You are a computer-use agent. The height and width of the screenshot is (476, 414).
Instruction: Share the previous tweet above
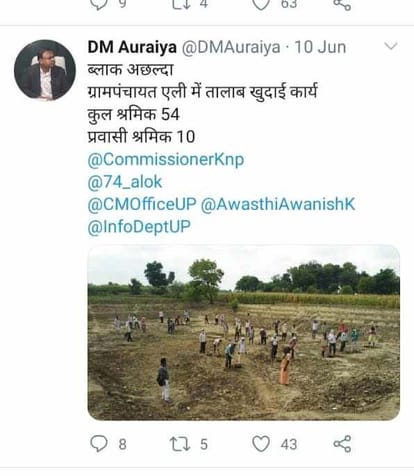342,5
